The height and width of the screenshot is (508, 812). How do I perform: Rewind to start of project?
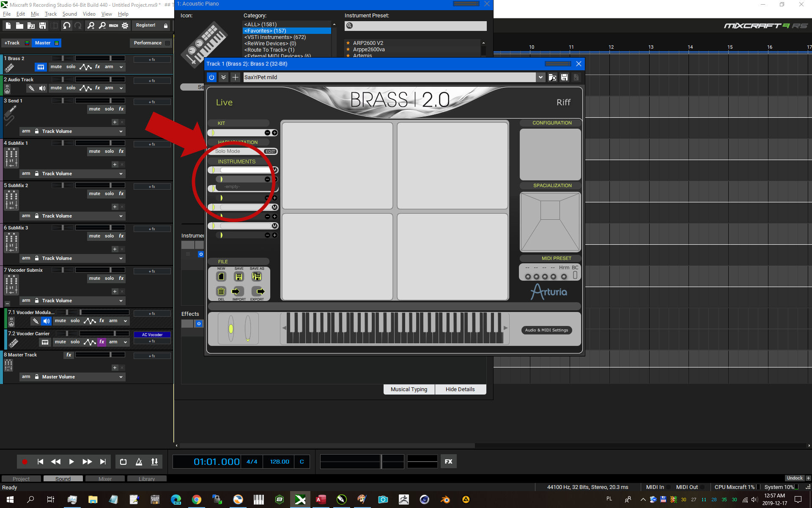pyautogui.click(x=40, y=462)
